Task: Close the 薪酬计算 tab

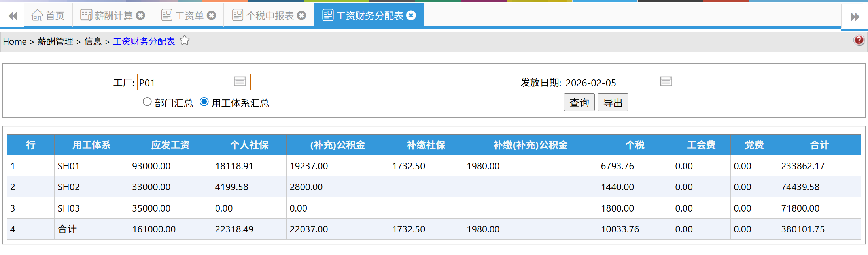Action: pyautogui.click(x=140, y=15)
